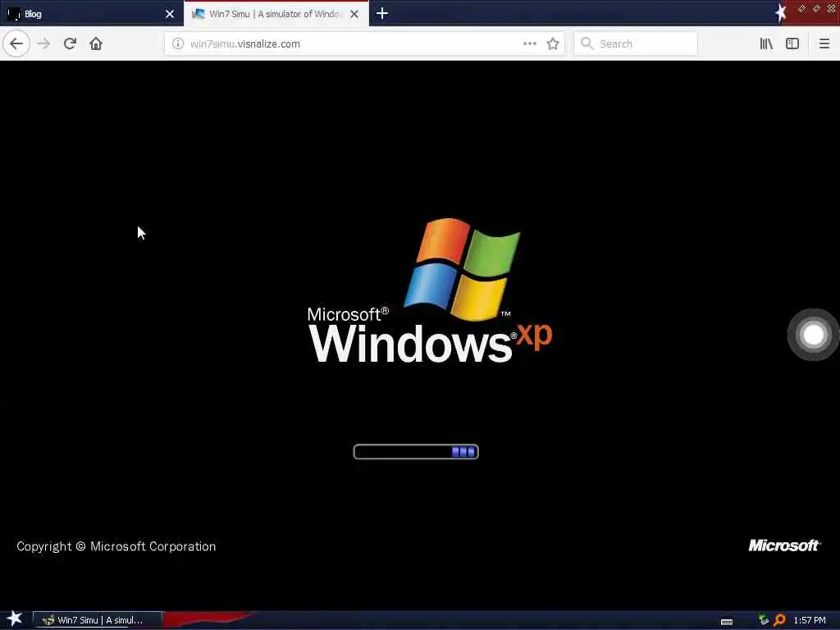Click the Search input field
This screenshot has height=630, width=840.
pyautogui.click(x=636, y=43)
